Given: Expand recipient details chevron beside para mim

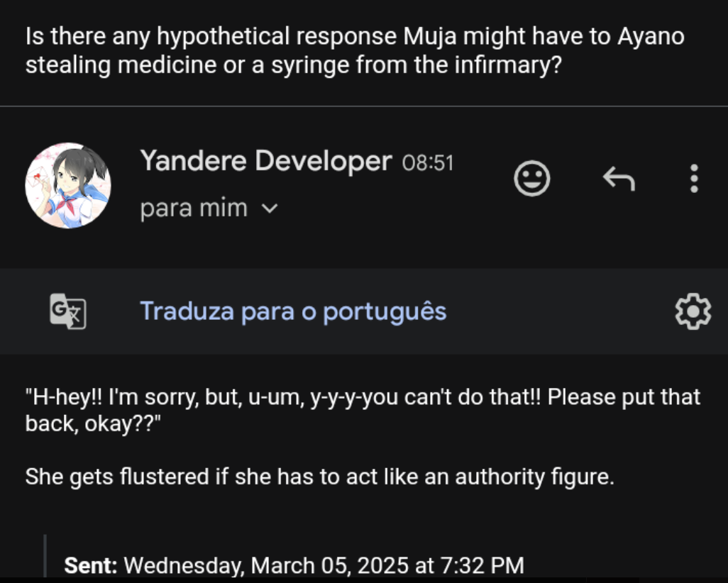Looking at the screenshot, I should tap(270, 209).
